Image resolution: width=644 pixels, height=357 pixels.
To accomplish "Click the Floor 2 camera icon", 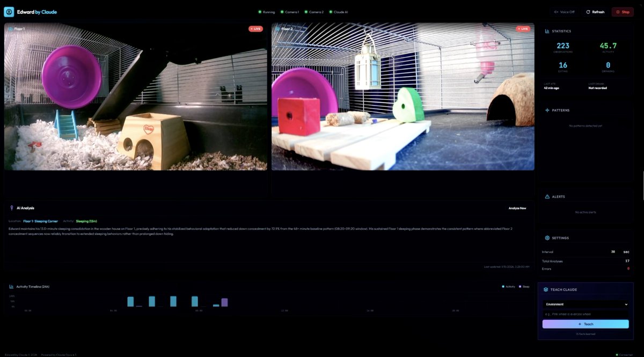I will 277,28.
